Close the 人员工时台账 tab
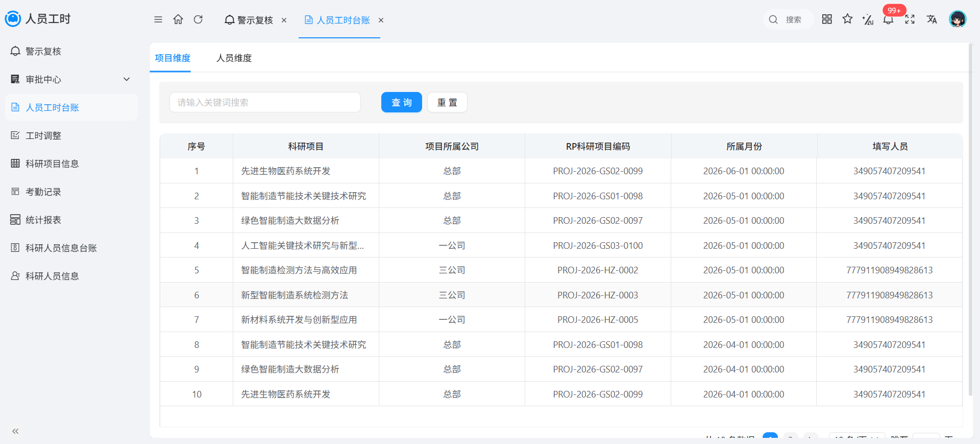This screenshot has height=444, width=980. click(x=381, y=20)
